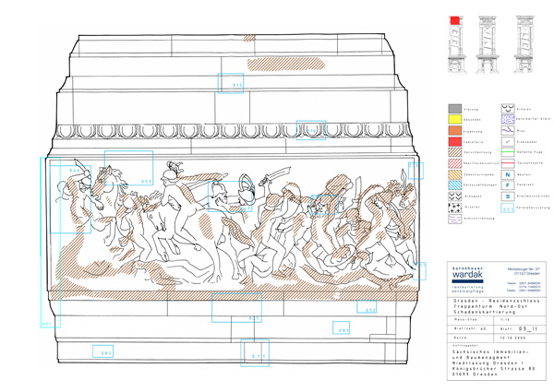Click the blue F Farbrest legend icon
Screen dimensions: 554x392
tap(507, 184)
